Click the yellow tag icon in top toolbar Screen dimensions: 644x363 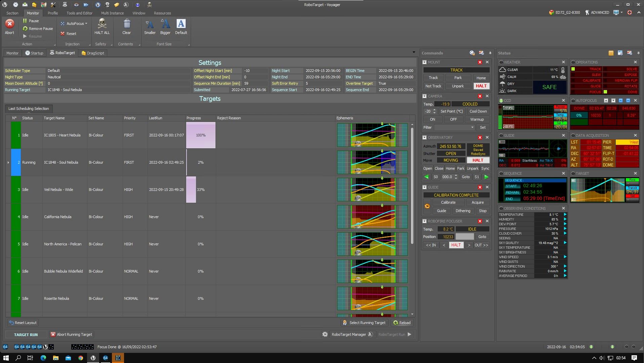pos(116,5)
